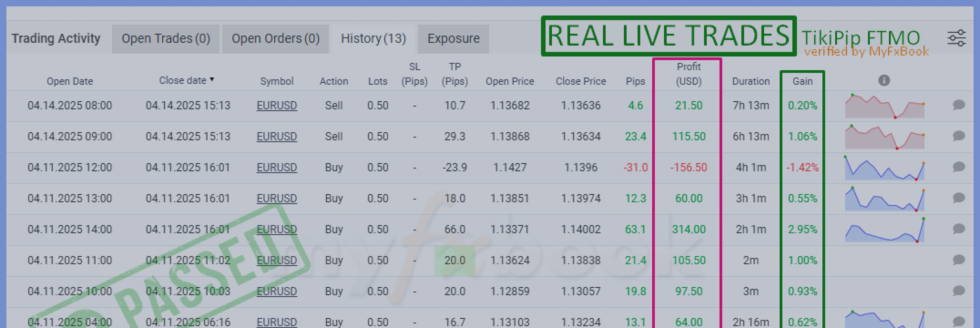The width and height of the screenshot is (980, 328).
Task: Switch to the Open Orders (0) tab
Action: click(x=276, y=39)
